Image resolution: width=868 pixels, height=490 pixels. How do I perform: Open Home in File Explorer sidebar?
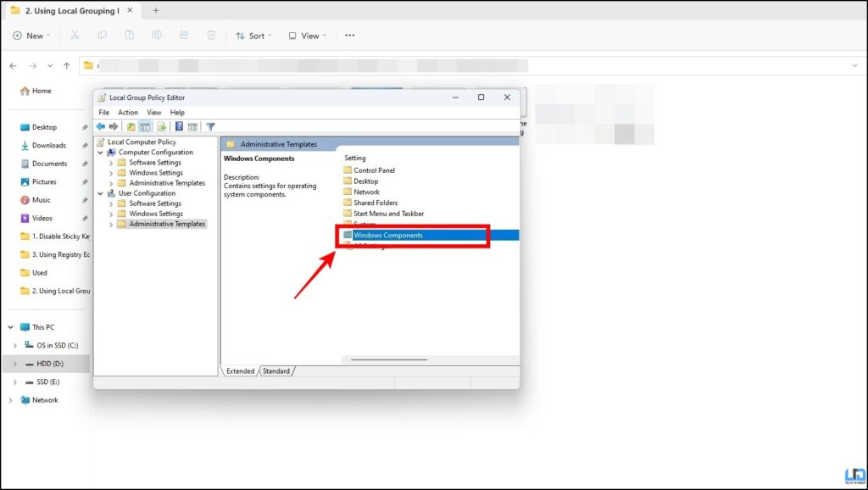click(x=36, y=91)
